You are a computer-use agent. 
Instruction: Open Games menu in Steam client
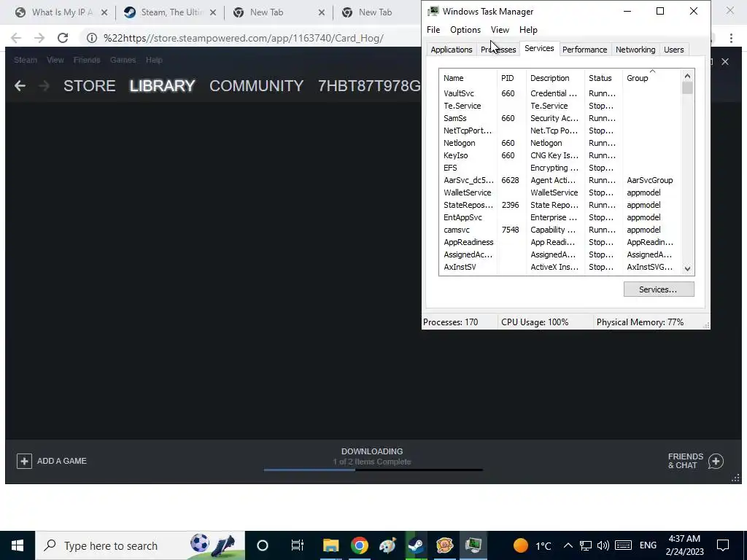(x=123, y=60)
